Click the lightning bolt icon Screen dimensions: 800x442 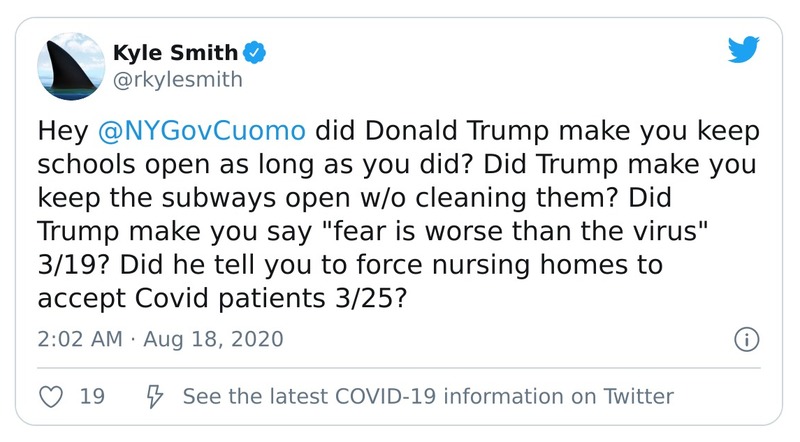[x=152, y=396]
